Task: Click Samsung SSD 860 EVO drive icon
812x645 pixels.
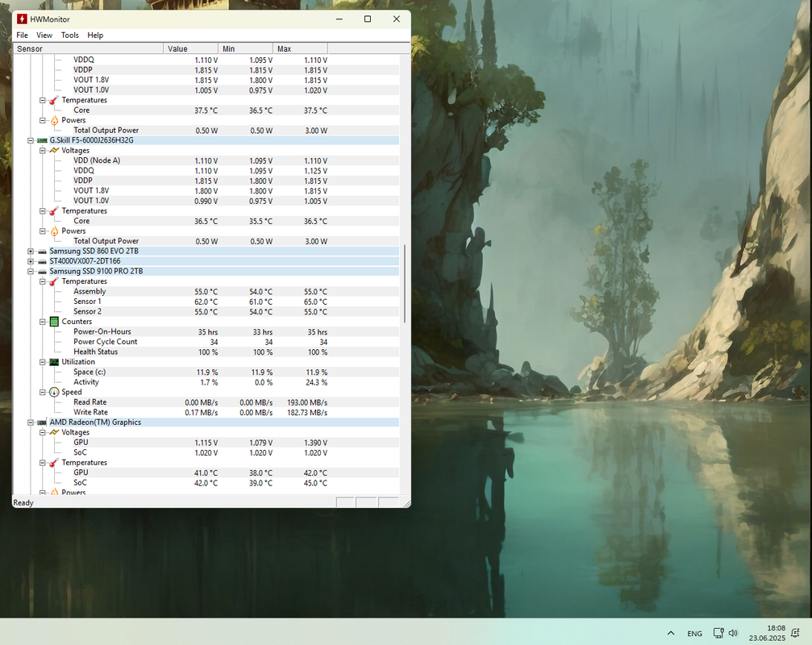Action: (42, 252)
